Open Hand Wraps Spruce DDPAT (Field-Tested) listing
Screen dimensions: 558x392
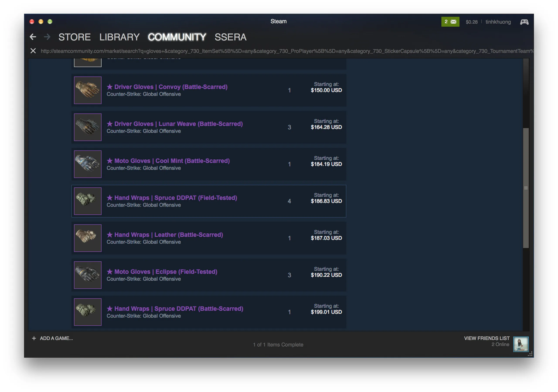(x=209, y=201)
